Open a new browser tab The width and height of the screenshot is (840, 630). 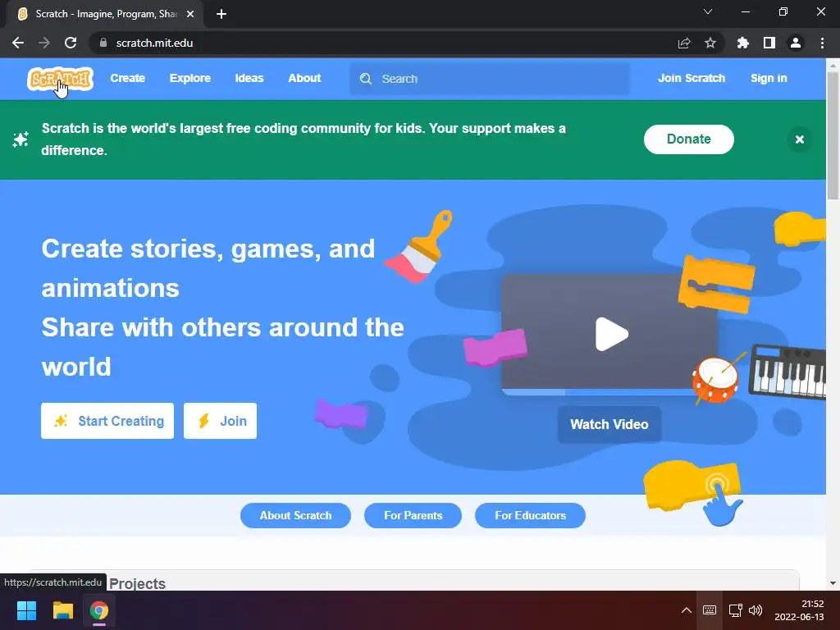[221, 14]
